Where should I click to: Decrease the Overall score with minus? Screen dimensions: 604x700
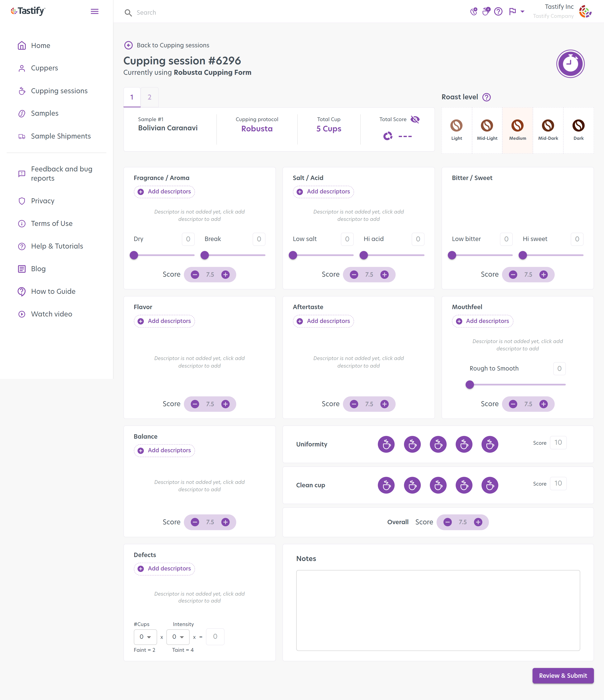448,522
